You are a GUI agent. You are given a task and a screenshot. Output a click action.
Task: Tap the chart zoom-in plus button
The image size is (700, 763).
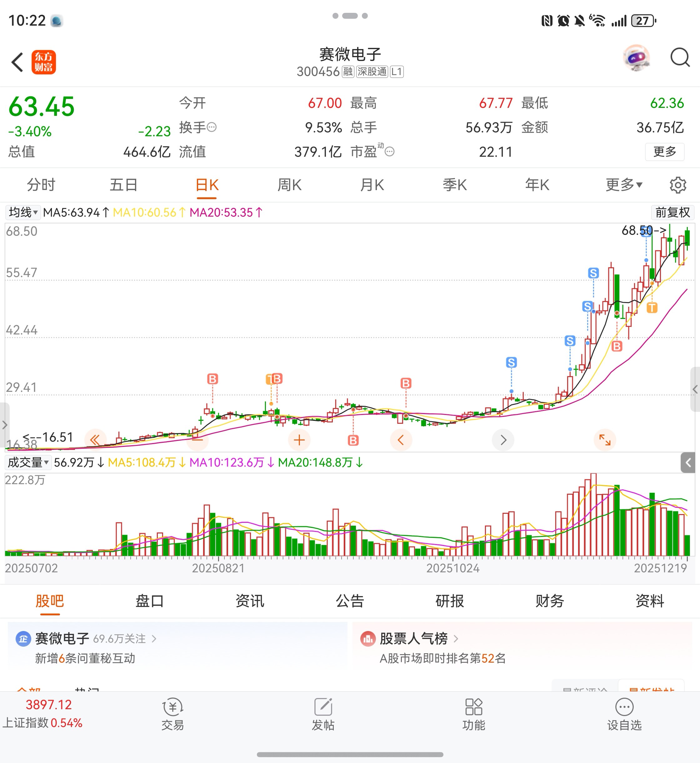pos(299,440)
